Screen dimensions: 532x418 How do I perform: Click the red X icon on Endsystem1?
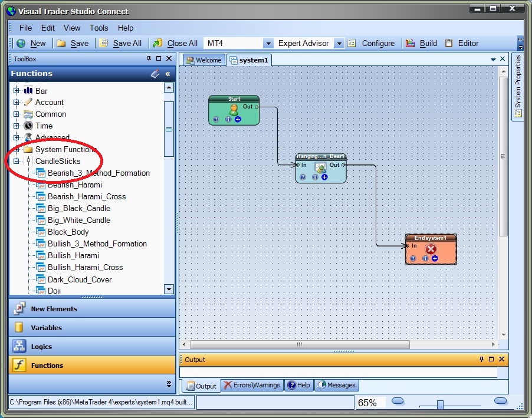tap(431, 249)
